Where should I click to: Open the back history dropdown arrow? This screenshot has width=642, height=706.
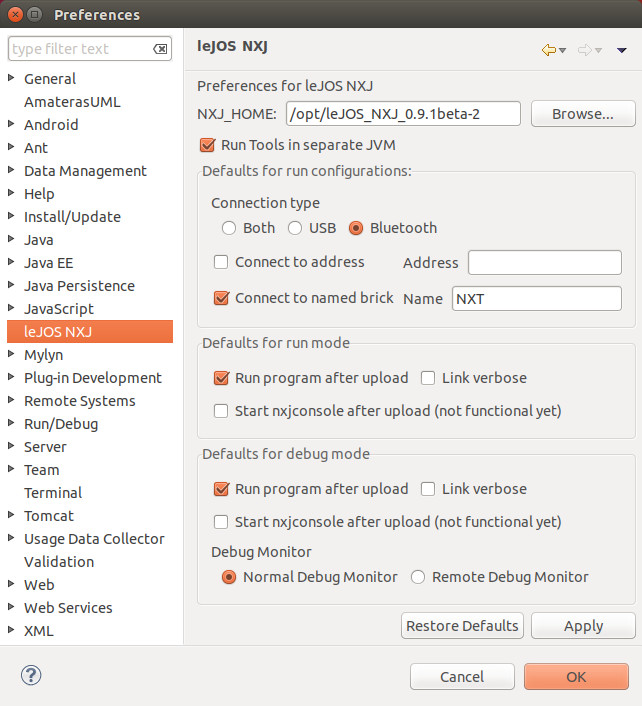click(x=562, y=50)
